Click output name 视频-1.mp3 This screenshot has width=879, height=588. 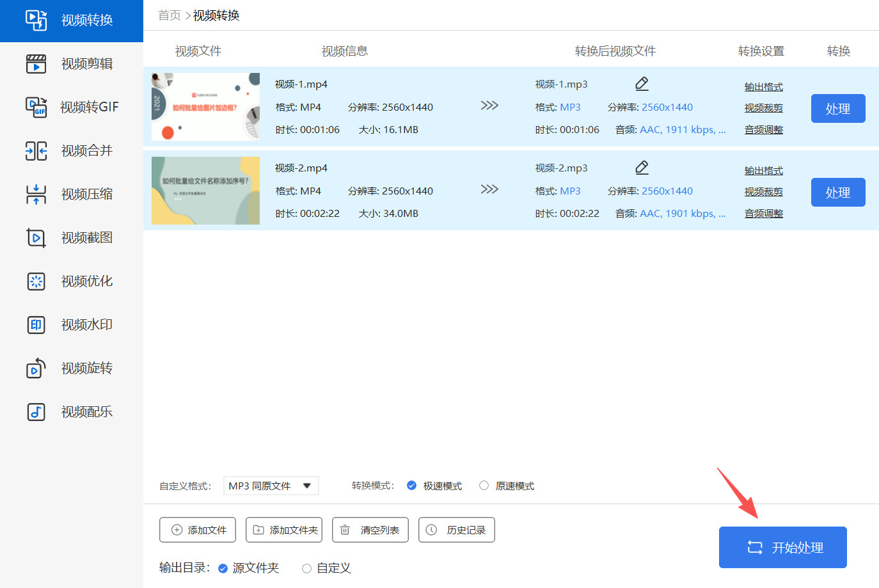point(562,84)
